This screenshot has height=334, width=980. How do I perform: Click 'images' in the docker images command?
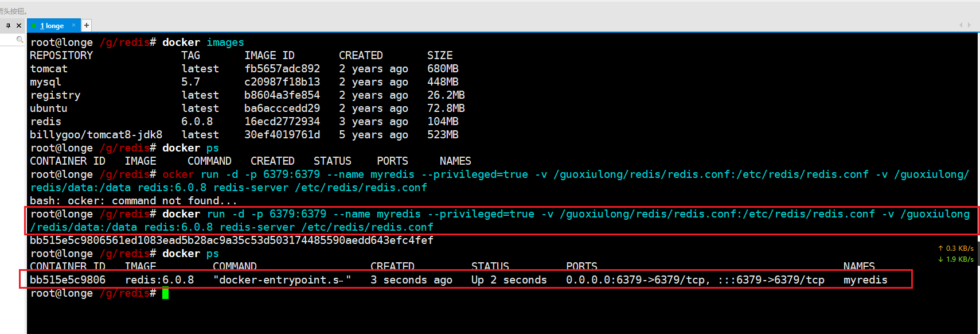point(225,42)
